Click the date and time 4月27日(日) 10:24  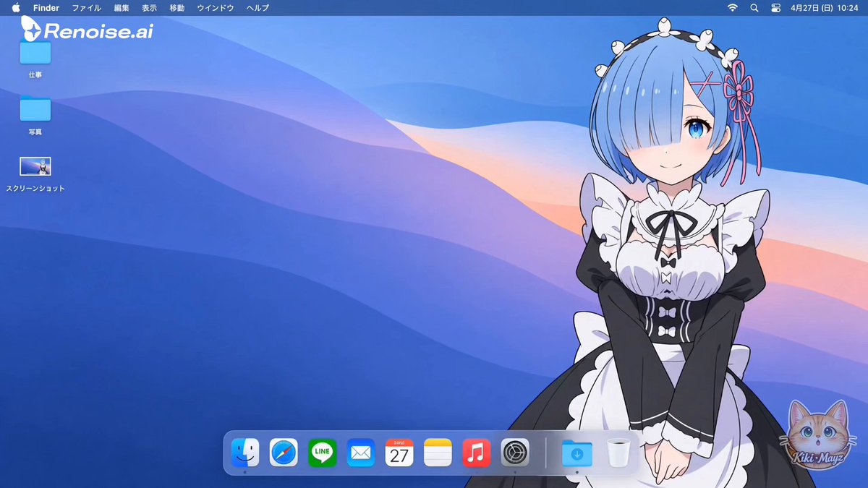point(824,8)
